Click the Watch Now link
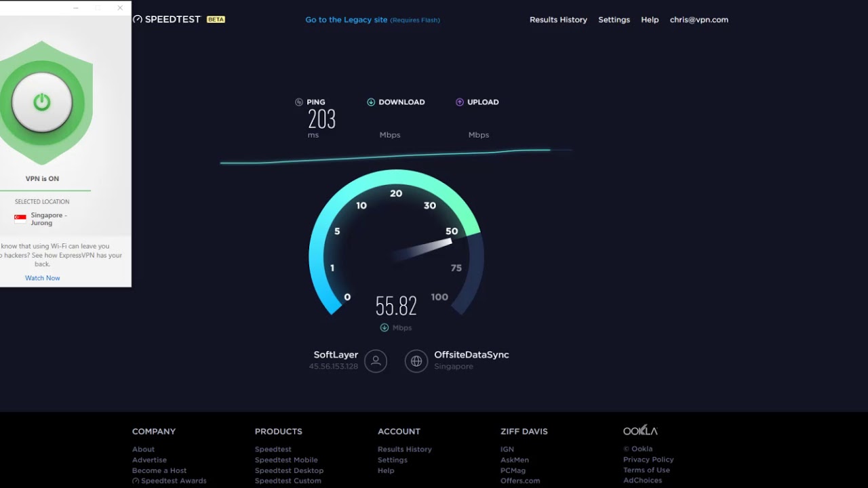The width and height of the screenshot is (868, 488). tap(43, 278)
